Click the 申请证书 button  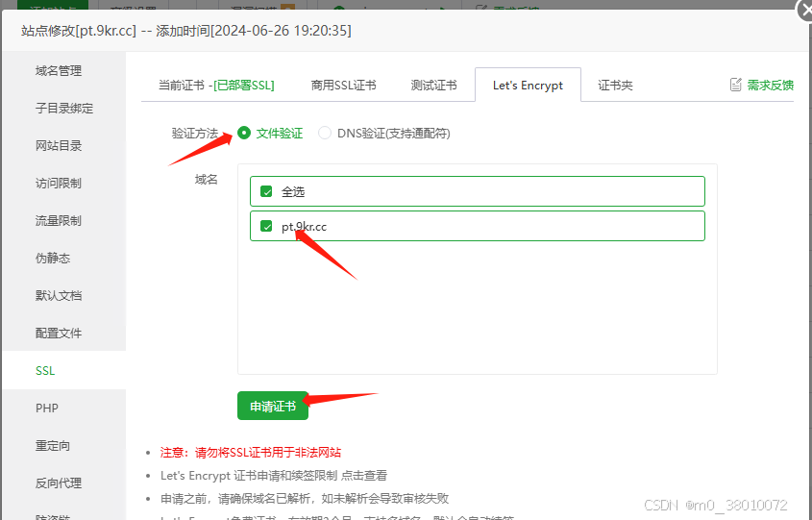273,406
